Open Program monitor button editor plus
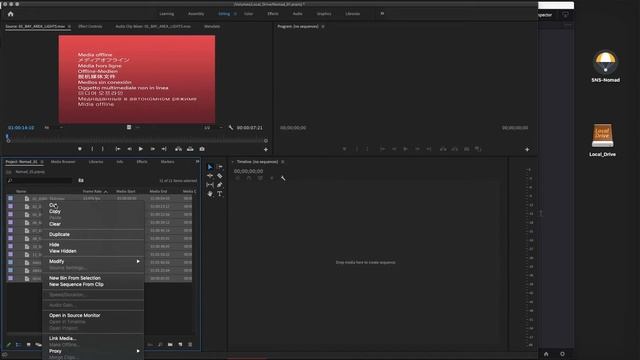 point(527,150)
